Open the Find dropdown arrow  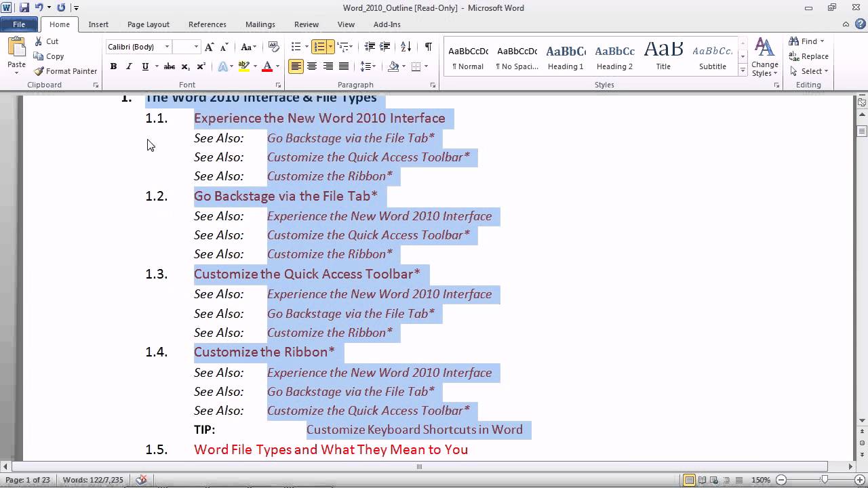pyautogui.click(x=823, y=41)
